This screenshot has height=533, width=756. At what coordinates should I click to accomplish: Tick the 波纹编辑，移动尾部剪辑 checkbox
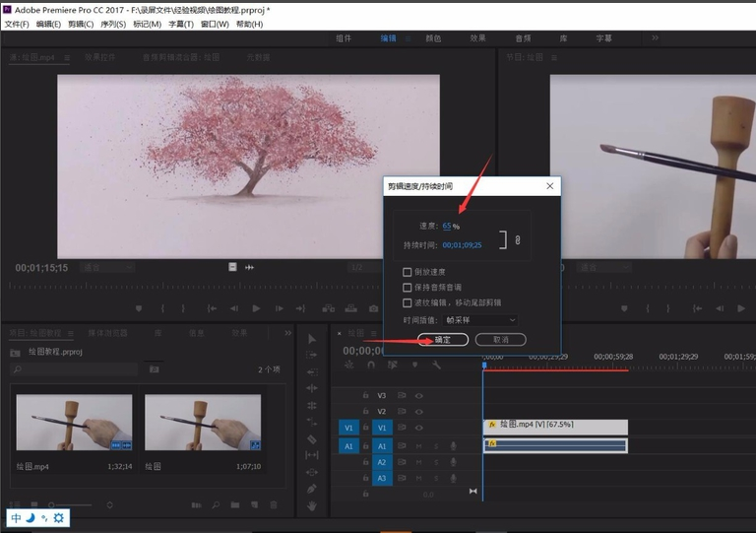tap(408, 302)
